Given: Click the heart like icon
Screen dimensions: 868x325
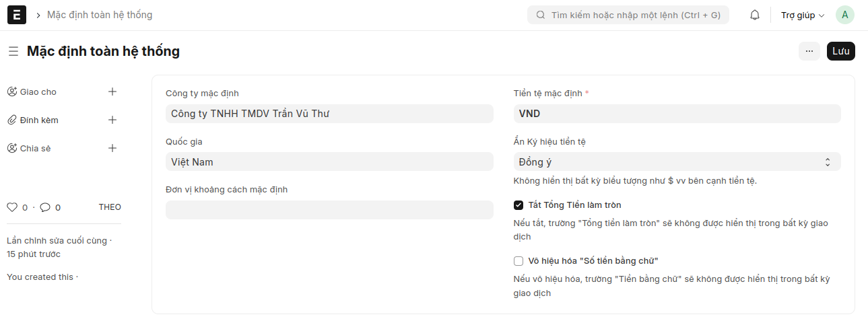Looking at the screenshot, I should (x=11, y=207).
